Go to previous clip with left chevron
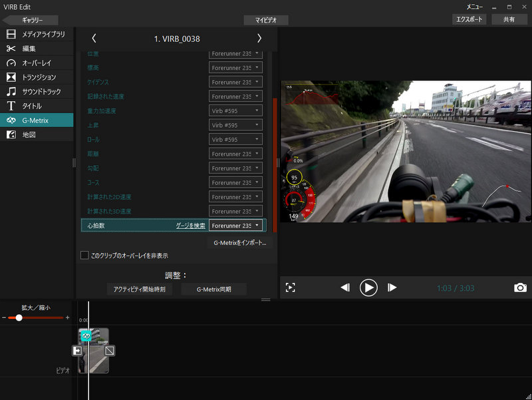Screen dimensions: 532x400 [94, 39]
